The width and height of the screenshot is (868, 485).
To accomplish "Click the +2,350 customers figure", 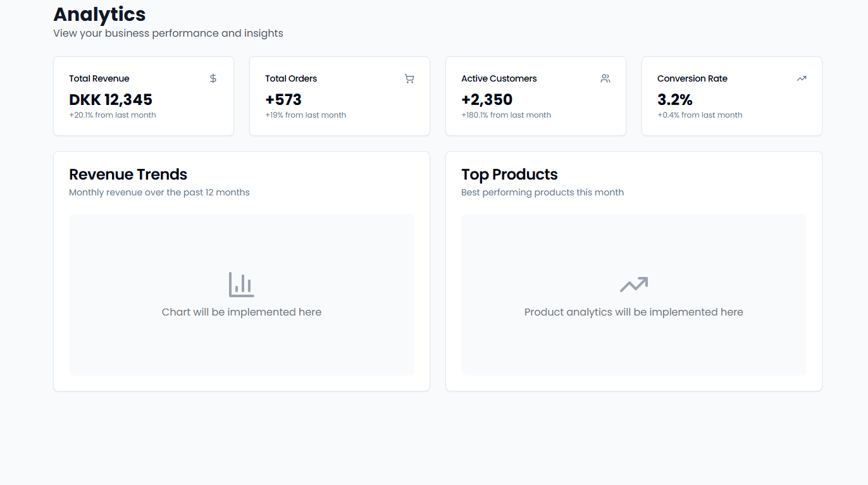I will coord(487,100).
